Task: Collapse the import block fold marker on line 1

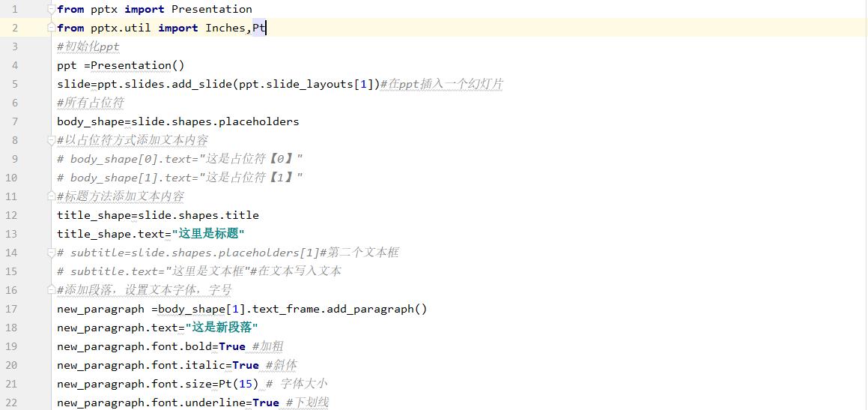Action: pyautogui.click(x=52, y=10)
